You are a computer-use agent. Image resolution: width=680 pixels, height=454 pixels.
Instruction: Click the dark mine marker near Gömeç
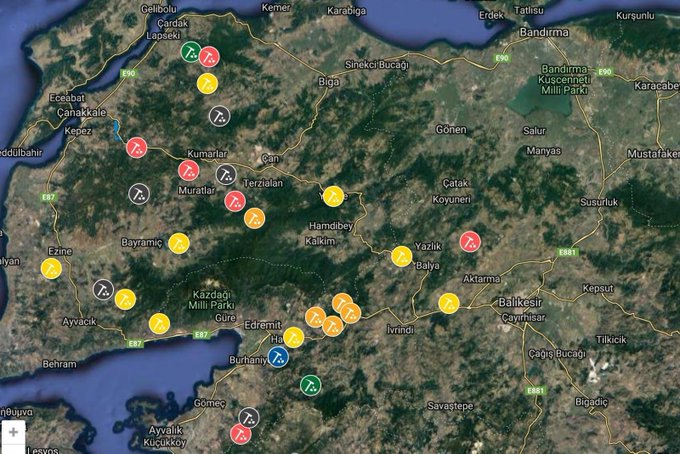coord(249,417)
